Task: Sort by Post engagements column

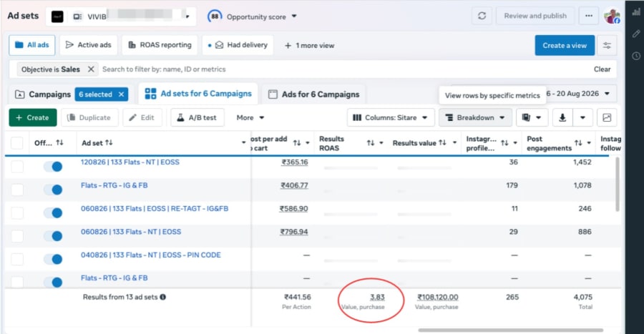Action: [x=578, y=143]
